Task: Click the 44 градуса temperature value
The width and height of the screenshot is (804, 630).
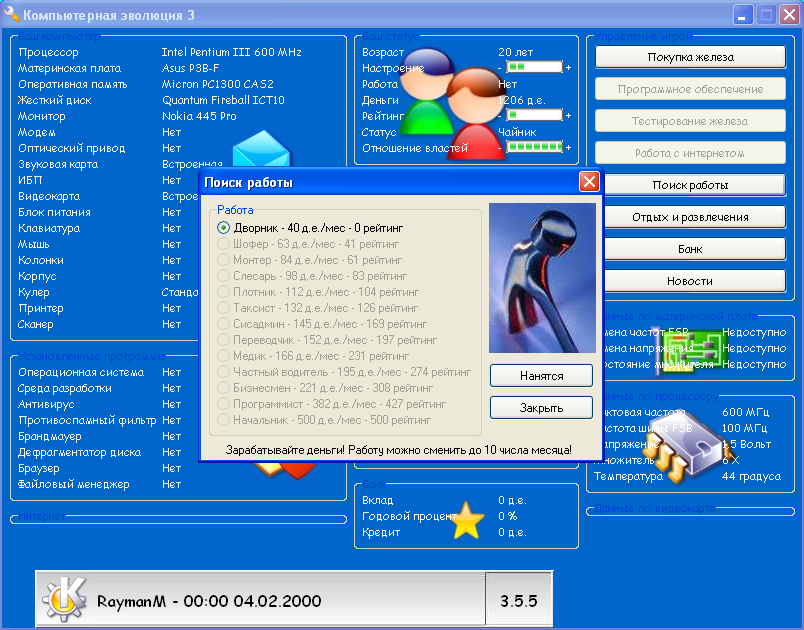Action: (751, 476)
